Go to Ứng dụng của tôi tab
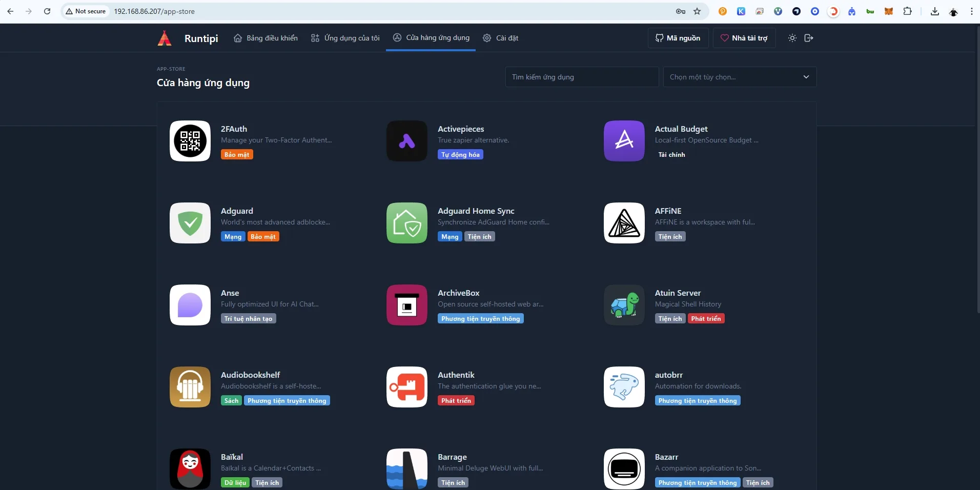 pyautogui.click(x=345, y=38)
